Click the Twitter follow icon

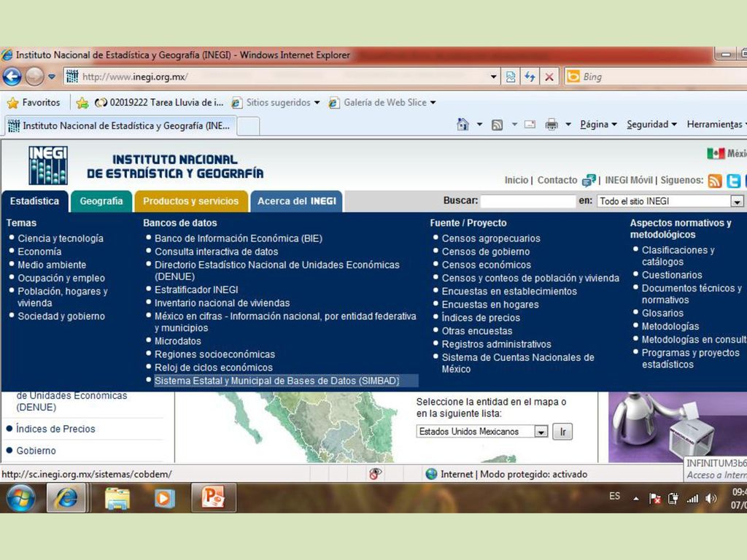pyautogui.click(x=733, y=181)
